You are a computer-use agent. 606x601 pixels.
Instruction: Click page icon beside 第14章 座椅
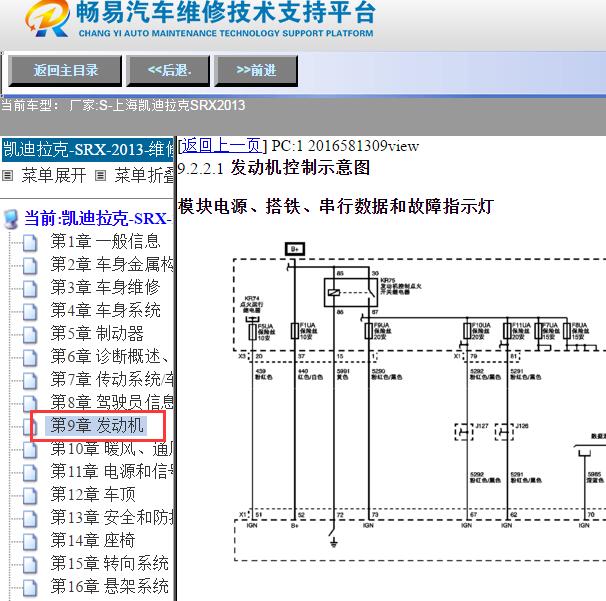30,542
